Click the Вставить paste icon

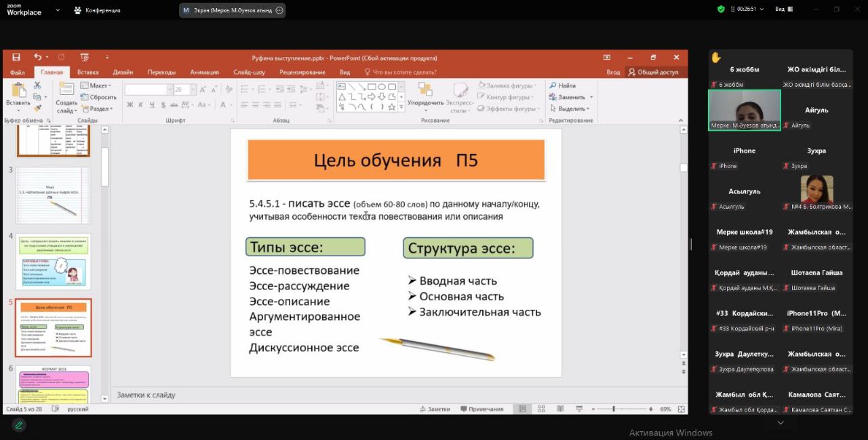coord(18,91)
